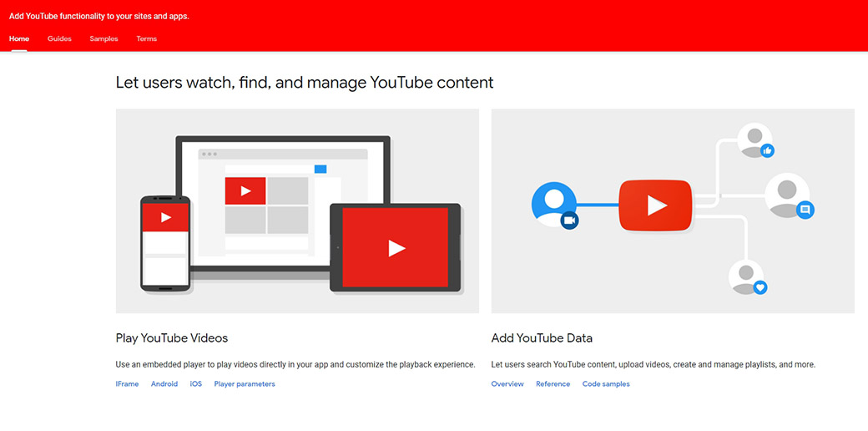Viewport: 868px width, 431px height.
Task: Open the Terms tab
Action: click(147, 38)
